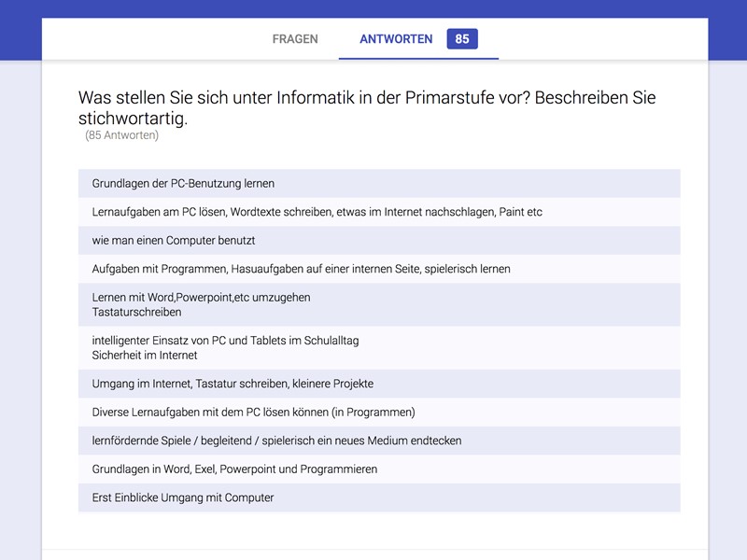Click the white form card header area
The image size is (747, 560).
pos(140,39)
